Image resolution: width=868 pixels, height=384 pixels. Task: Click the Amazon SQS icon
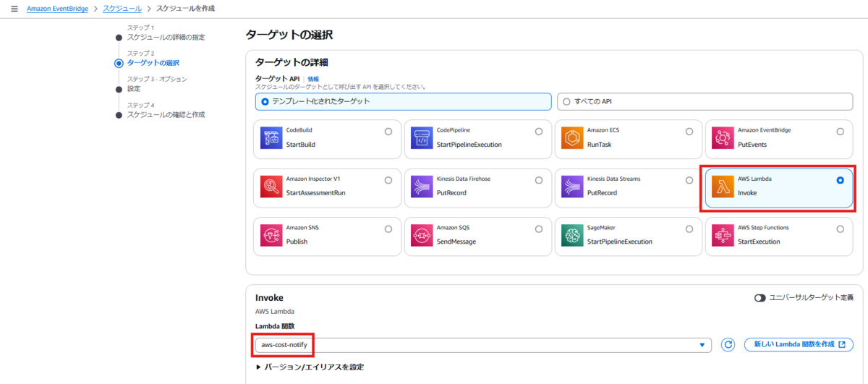point(422,235)
